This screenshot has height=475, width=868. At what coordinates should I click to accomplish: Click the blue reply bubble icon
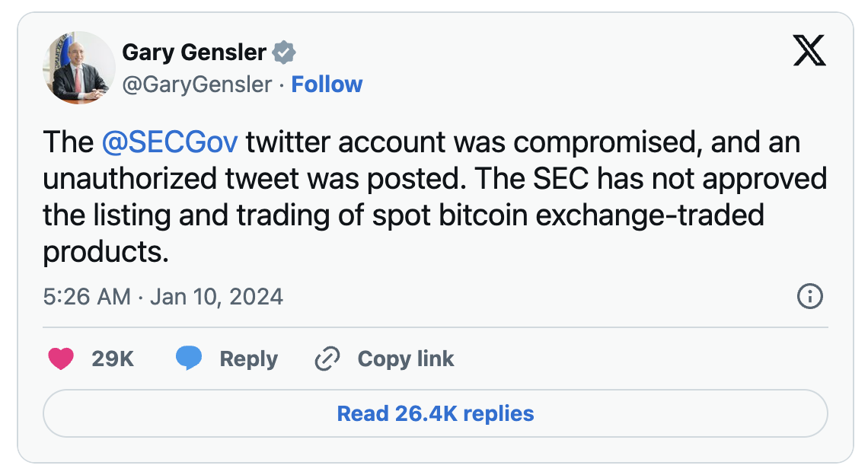coord(188,358)
